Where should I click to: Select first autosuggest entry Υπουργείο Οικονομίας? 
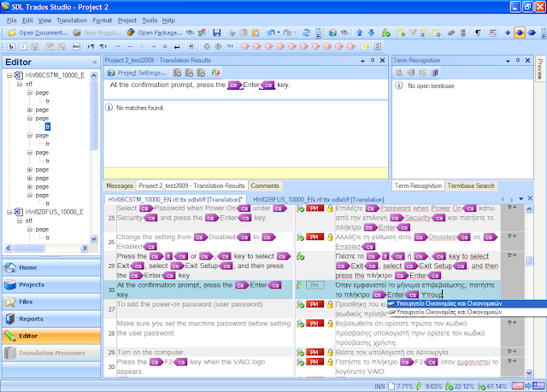pos(467,303)
